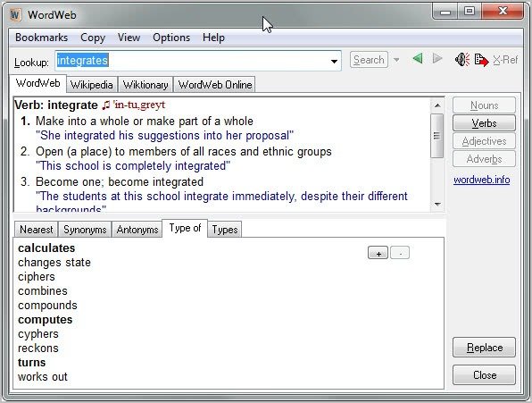532x403 pixels.
Task: Click the definitions scrollbar up arrow
Action: [x=437, y=105]
